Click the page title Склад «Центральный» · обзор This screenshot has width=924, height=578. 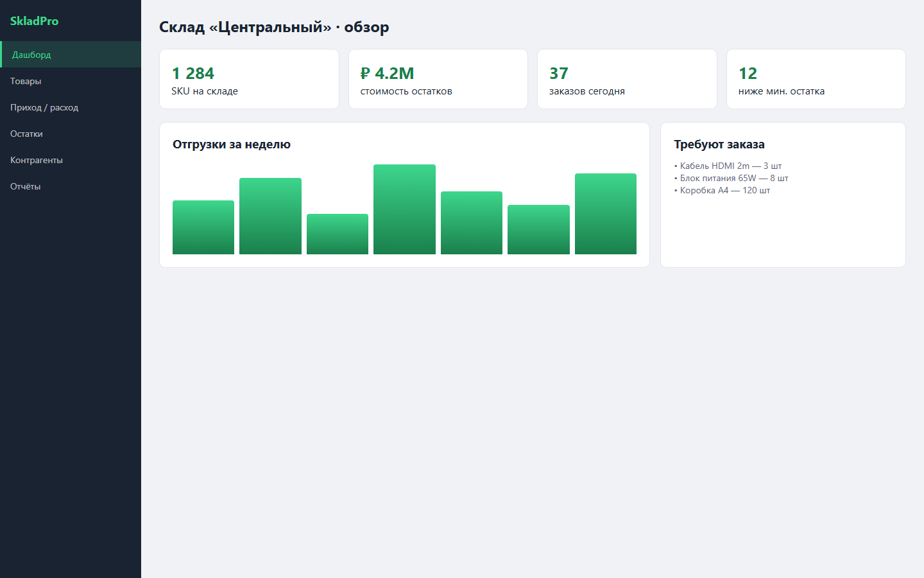tap(274, 27)
